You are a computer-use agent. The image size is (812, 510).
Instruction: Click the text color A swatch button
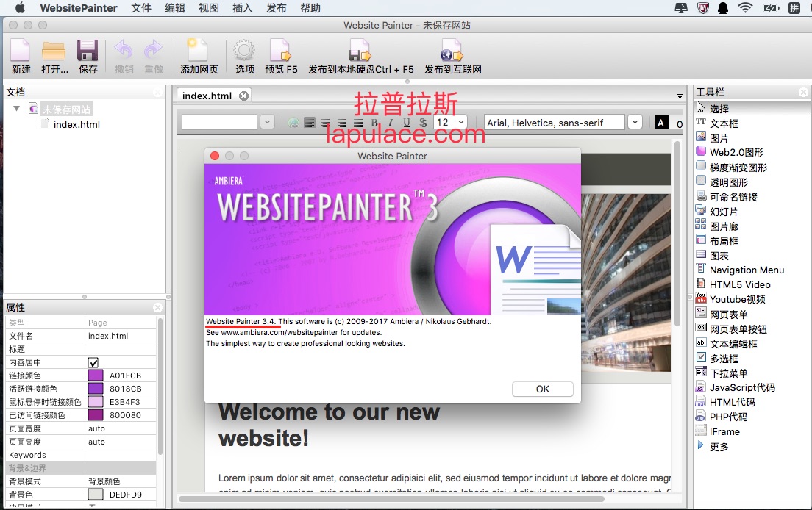tap(660, 123)
